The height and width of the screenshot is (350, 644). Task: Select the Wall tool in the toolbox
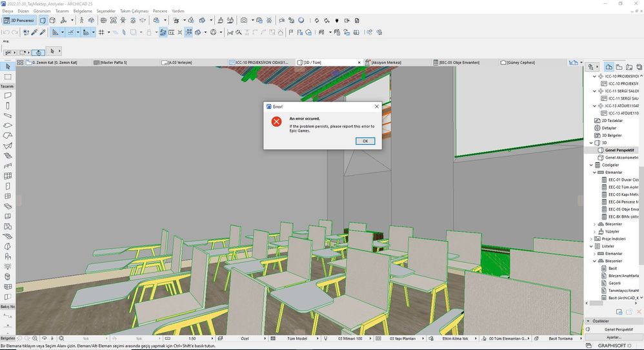coord(8,95)
